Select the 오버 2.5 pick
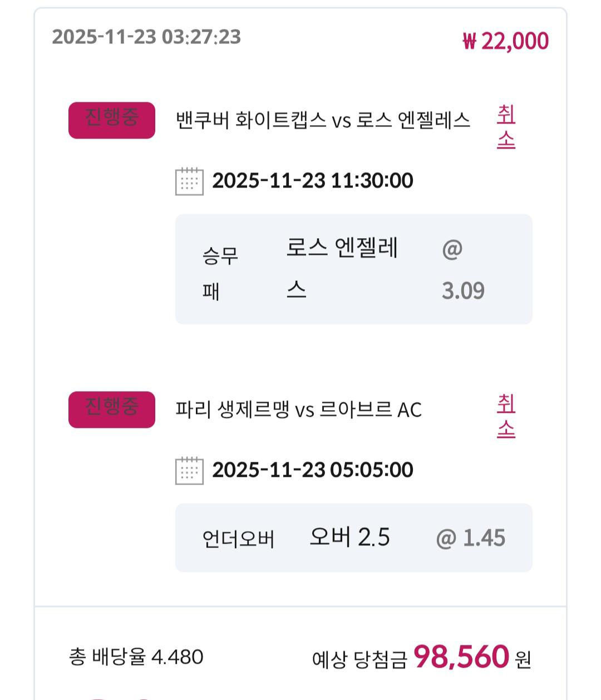 pyautogui.click(x=349, y=538)
